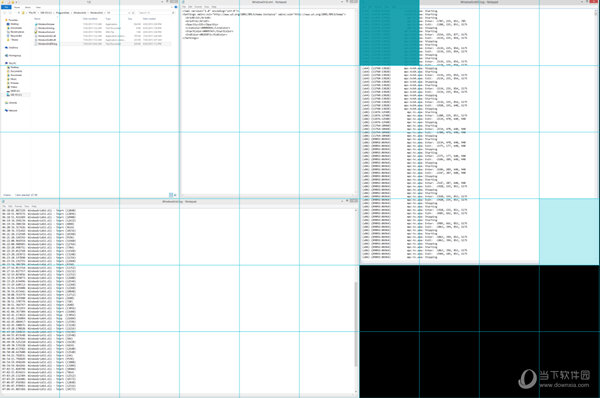This screenshot has width=600, height=398.
Task: Open Pictures under This PC
Action: [14, 83]
